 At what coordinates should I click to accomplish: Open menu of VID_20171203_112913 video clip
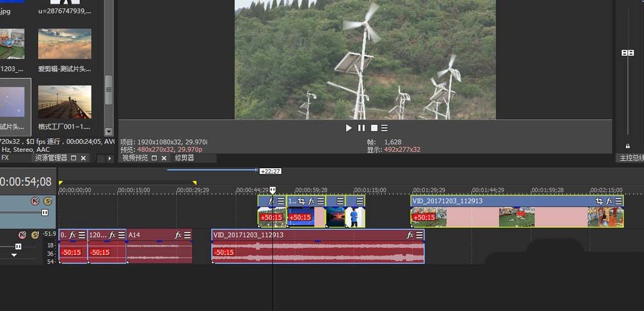click(618, 201)
